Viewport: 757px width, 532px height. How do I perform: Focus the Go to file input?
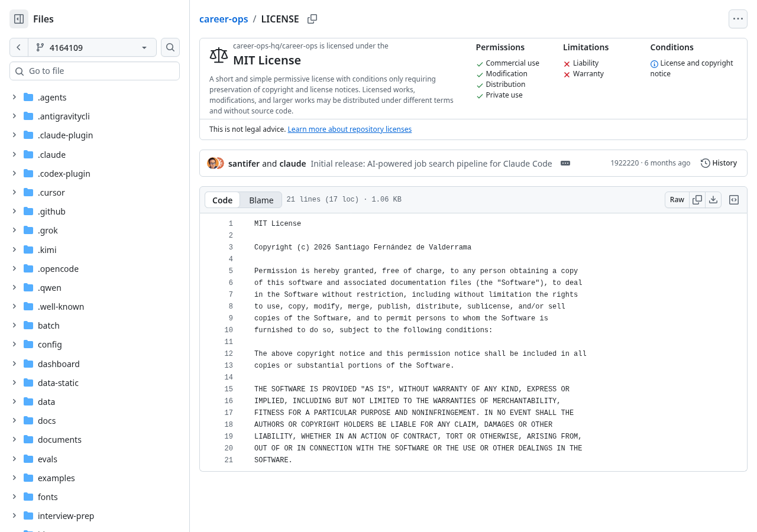click(x=95, y=71)
